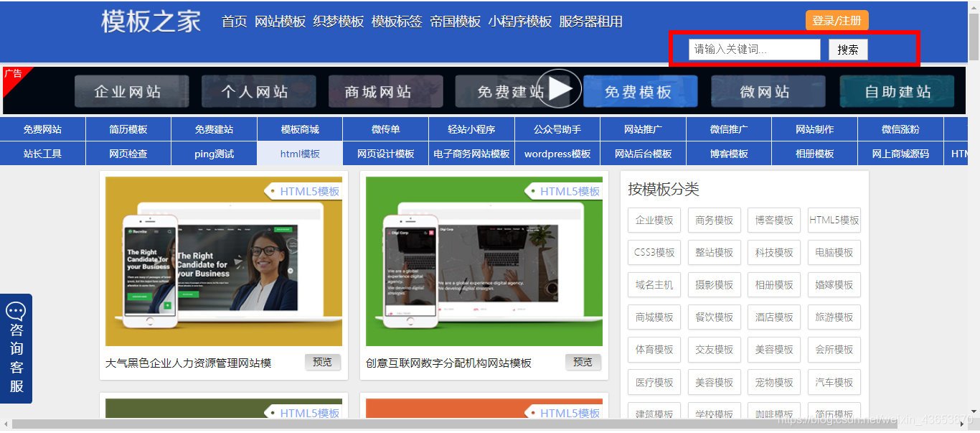The width and height of the screenshot is (980, 433).
Task: Open the 咨询客服 chat bubble icon
Action: pos(16,311)
